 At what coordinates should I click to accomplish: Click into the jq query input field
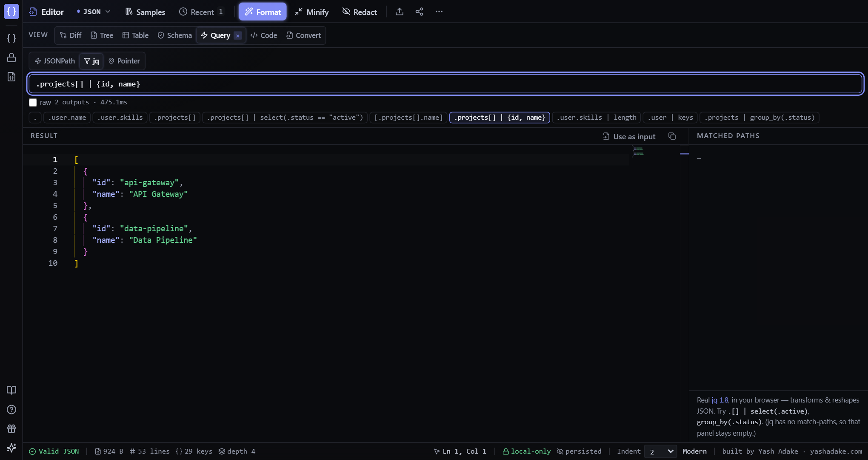[445, 84]
